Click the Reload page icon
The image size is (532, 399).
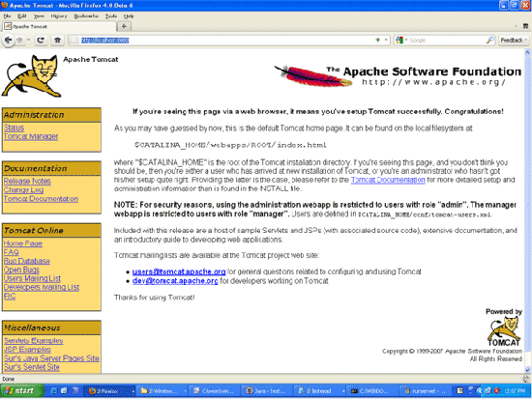click(41, 41)
